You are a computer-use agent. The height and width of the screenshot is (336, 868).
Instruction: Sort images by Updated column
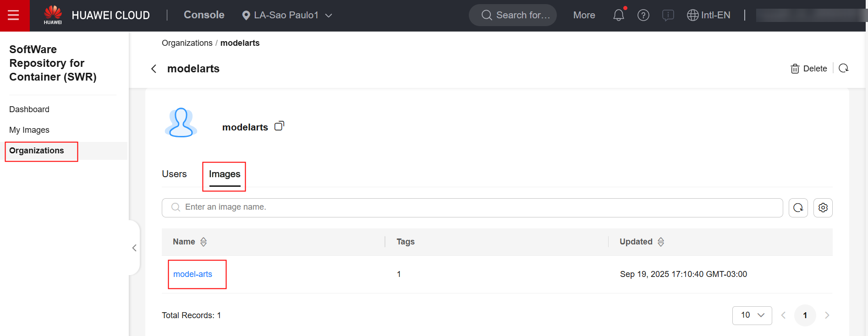(x=661, y=242)
